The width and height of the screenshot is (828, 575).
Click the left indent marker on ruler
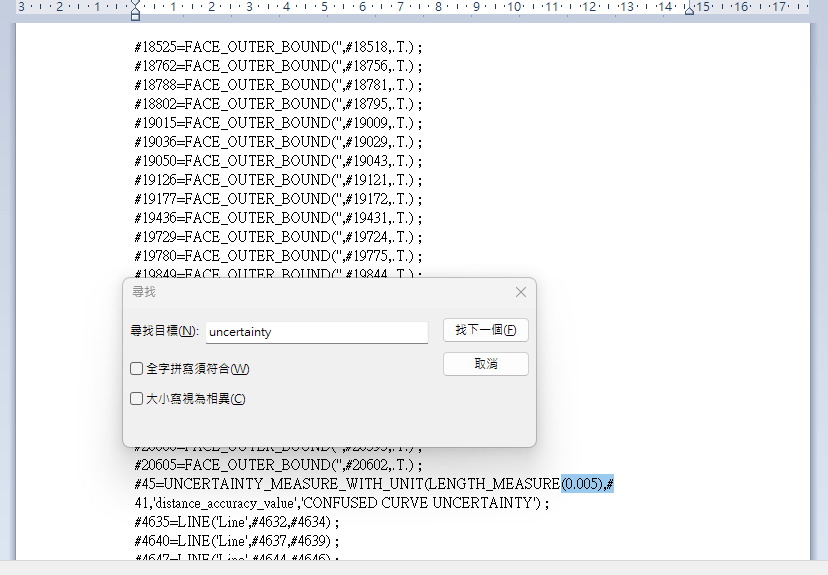pos(135,15)
